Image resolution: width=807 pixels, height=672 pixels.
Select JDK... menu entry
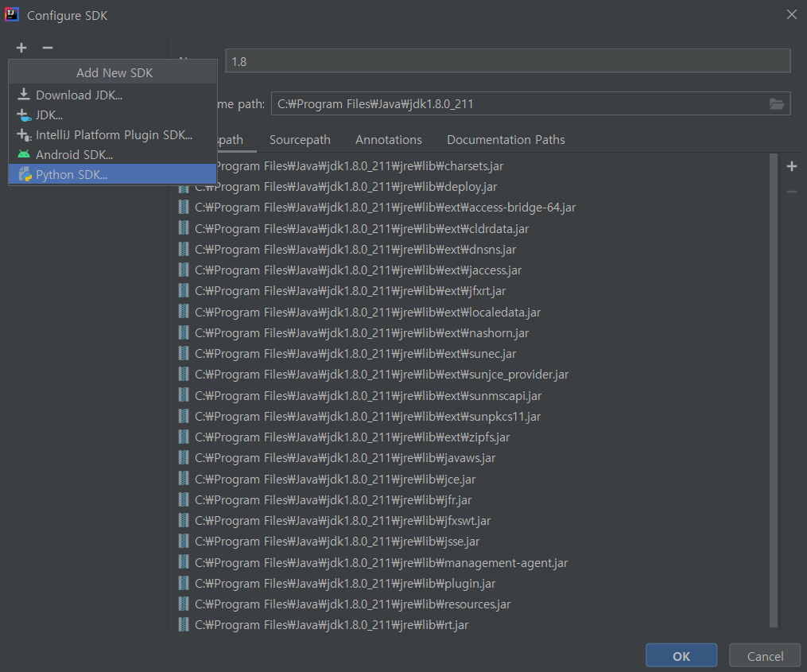click(x=113, y=115)
